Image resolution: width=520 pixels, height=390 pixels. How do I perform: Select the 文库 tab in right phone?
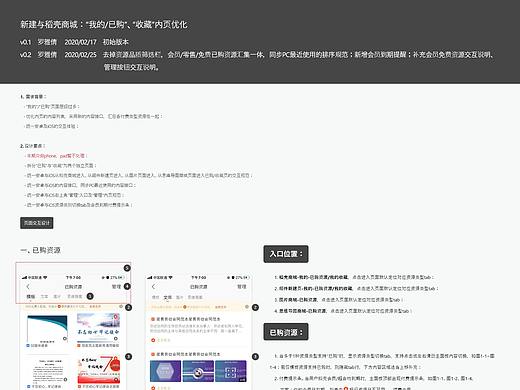coord(168,297)
